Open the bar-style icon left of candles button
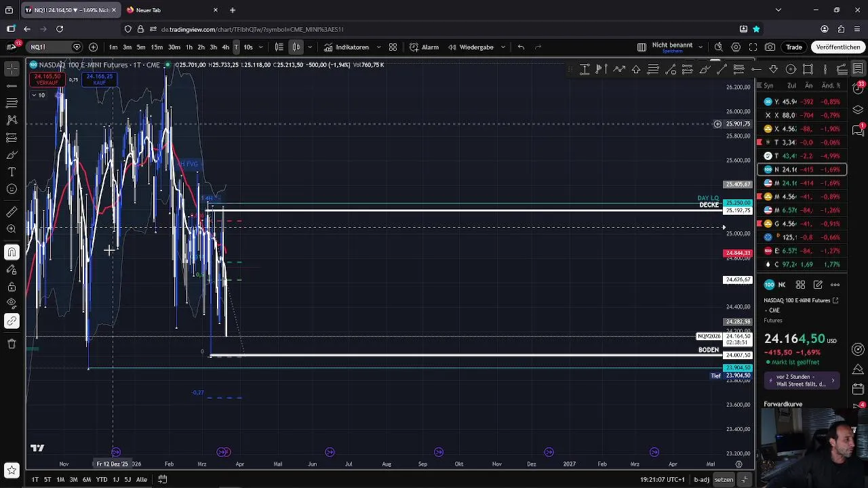Image resolution: width=868 pixels, height=488 pixels. coord(279,47)
